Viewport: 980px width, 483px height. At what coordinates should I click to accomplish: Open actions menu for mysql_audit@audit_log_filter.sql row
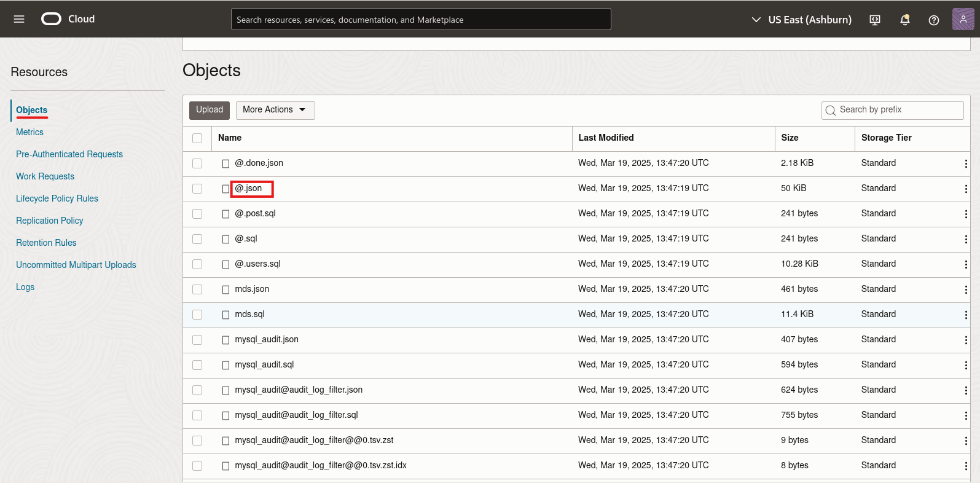click(x=966, y=415)
